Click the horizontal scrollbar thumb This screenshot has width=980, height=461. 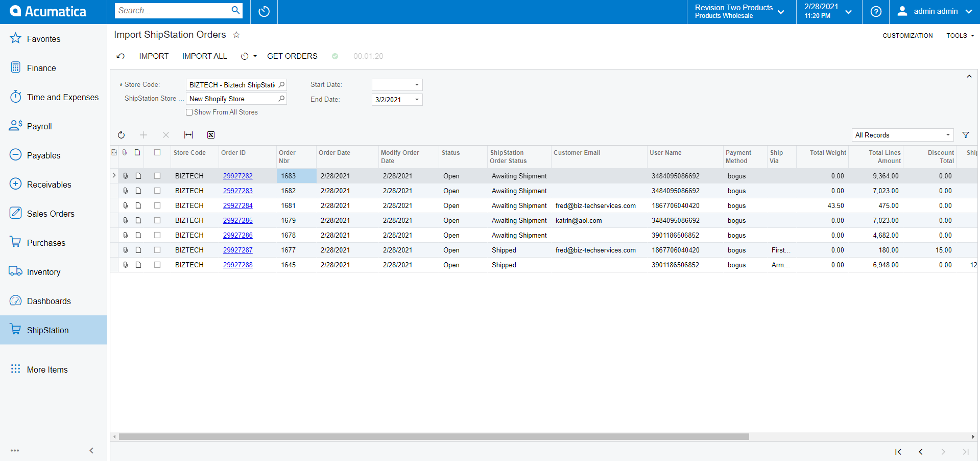tap(434, 437)
